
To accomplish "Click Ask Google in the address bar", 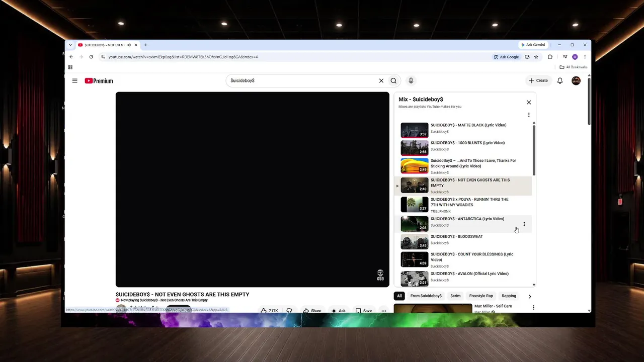I will coord(507,57).
